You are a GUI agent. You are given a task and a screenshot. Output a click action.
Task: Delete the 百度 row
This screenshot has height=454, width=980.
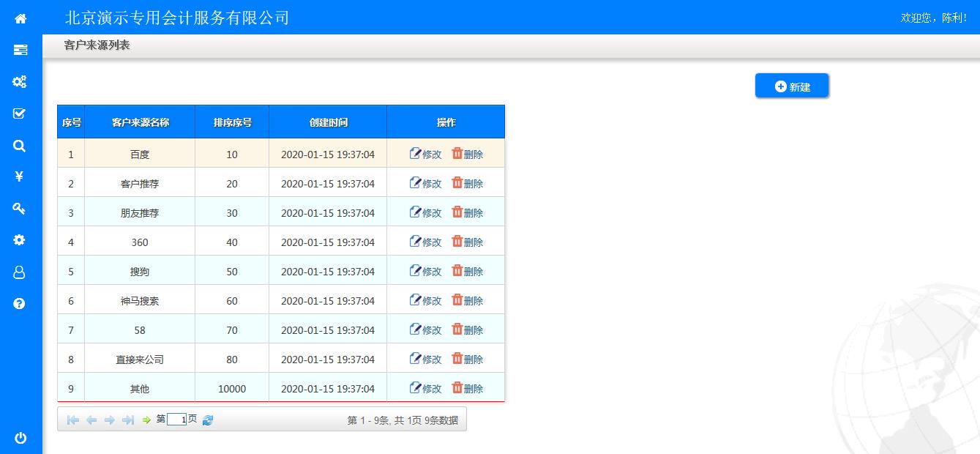click(467, 154)
